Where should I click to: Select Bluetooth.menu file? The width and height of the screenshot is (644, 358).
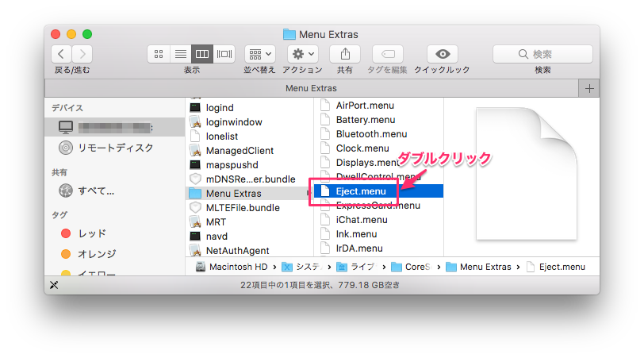pyautogui.click(x=378, y=134)
